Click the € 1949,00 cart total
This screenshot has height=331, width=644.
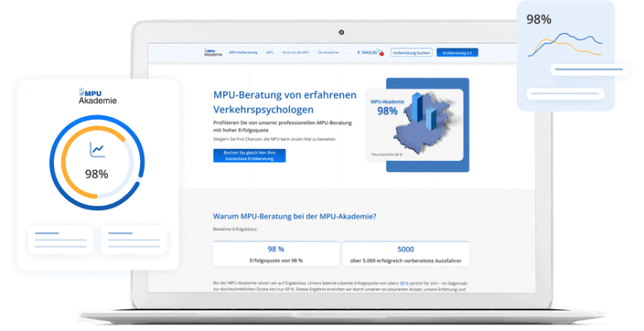point(367,52)
